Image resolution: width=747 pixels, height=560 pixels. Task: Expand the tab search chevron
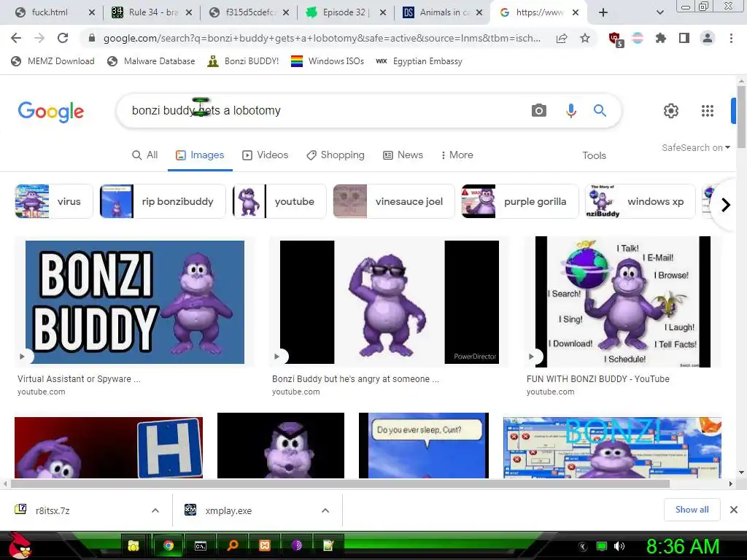click(659, 13)
